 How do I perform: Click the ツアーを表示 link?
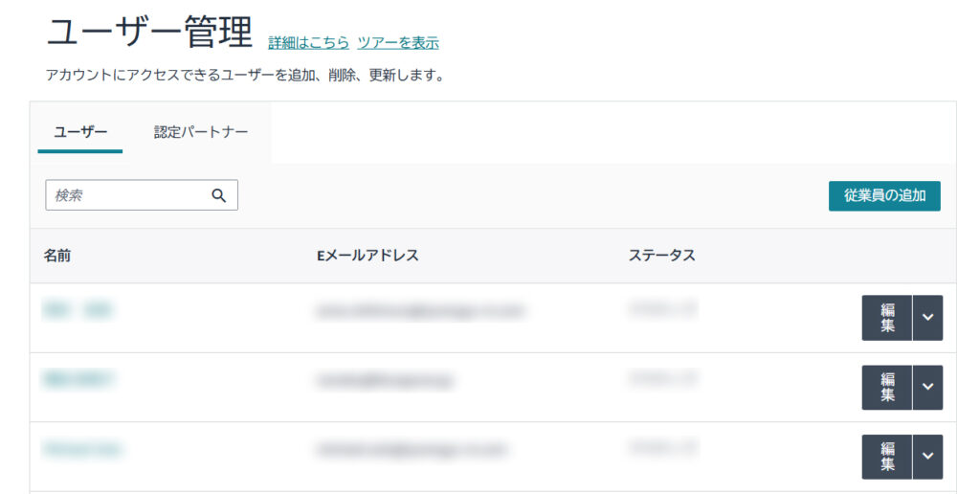pos(398,43)
